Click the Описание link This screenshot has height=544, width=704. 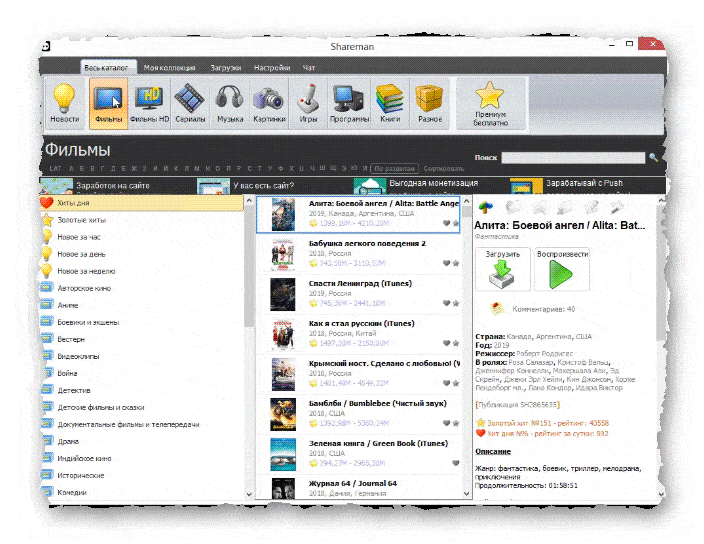click(x=493, y=452)
